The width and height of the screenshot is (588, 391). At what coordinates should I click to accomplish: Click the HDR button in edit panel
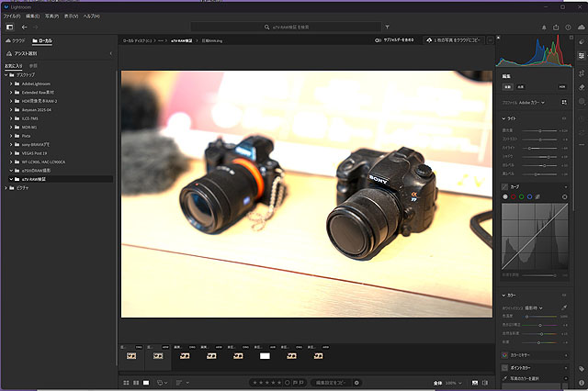coord(562,86)
